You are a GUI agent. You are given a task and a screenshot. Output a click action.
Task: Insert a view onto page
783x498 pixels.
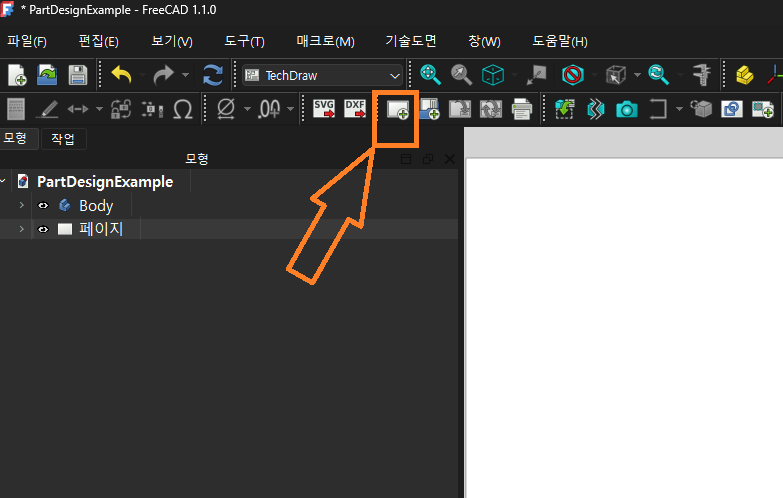565,109
